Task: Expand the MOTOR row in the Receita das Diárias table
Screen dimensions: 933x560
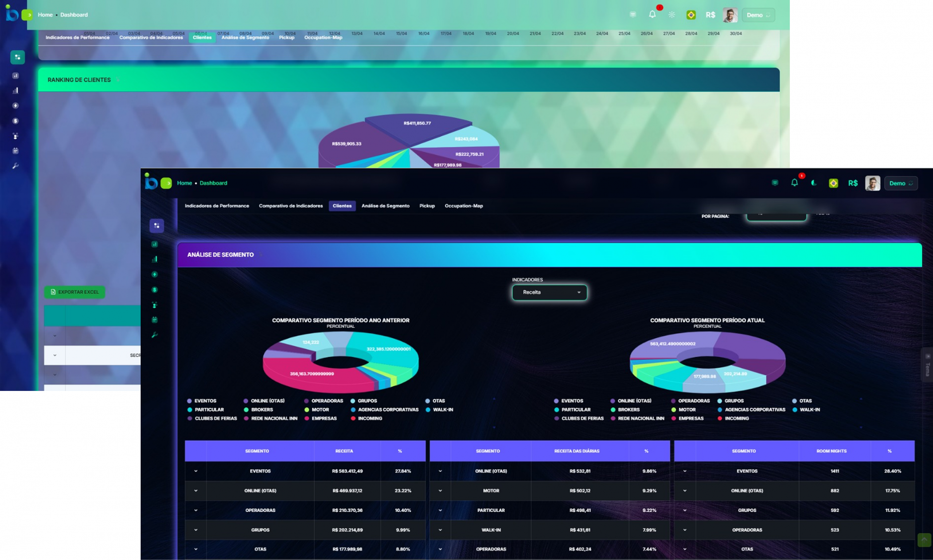Action: 440,490
